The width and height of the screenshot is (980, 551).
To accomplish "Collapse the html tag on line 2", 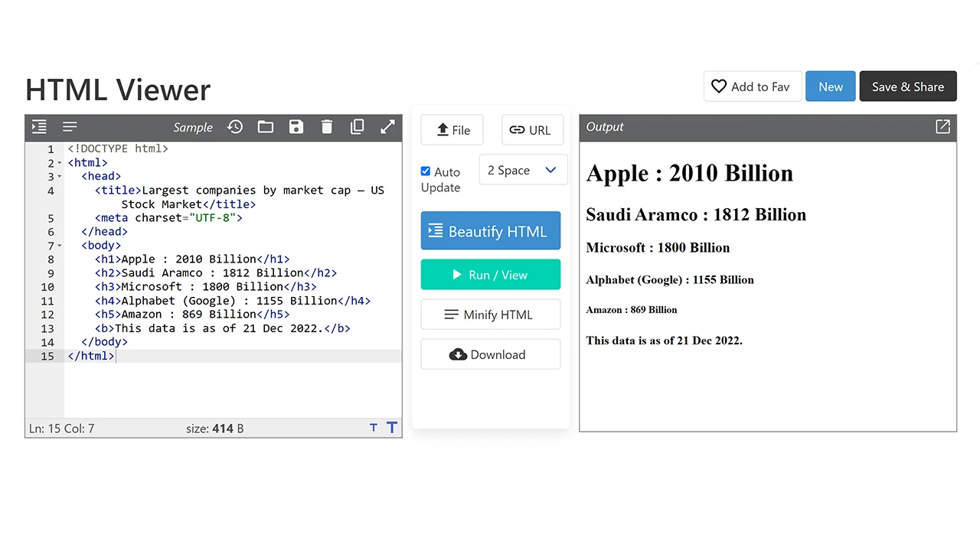I will tap(60, 163).
